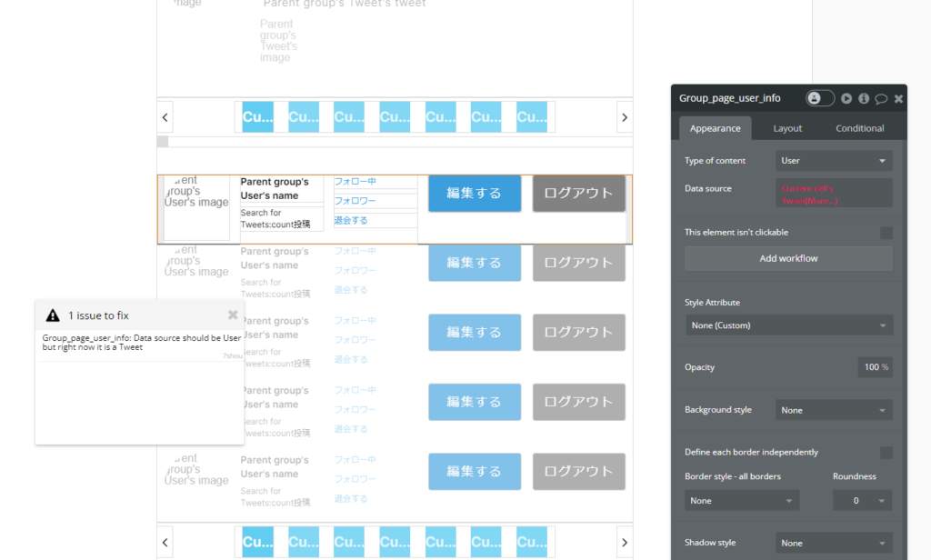Switch to the Appearance tab
Viewport: 931px width, 560px height.
[715, 128]
